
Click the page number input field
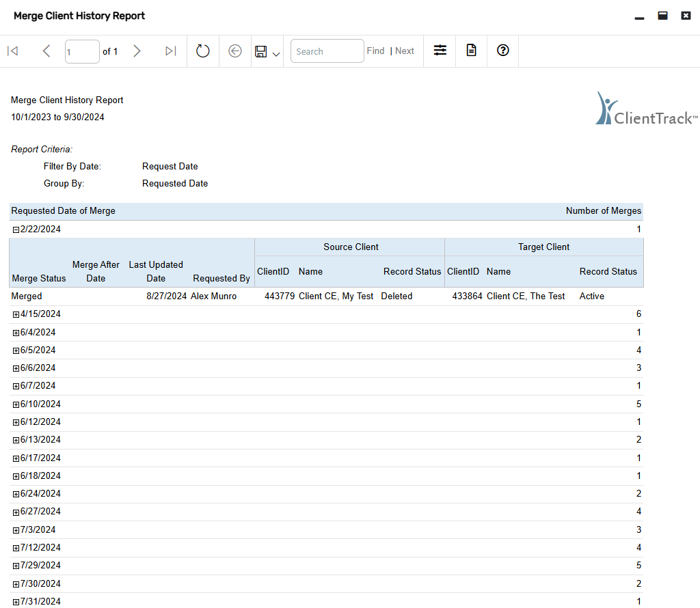pos(82,51)
